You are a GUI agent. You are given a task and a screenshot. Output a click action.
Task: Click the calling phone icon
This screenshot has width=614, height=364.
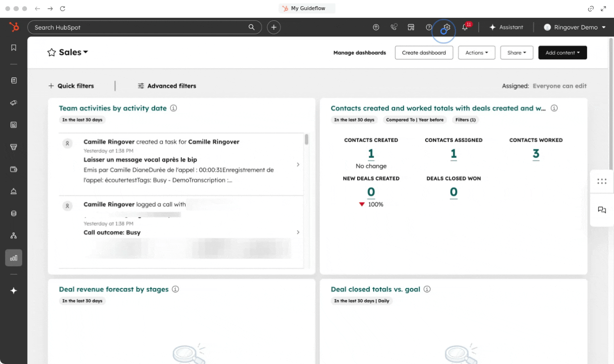(393, 27)
